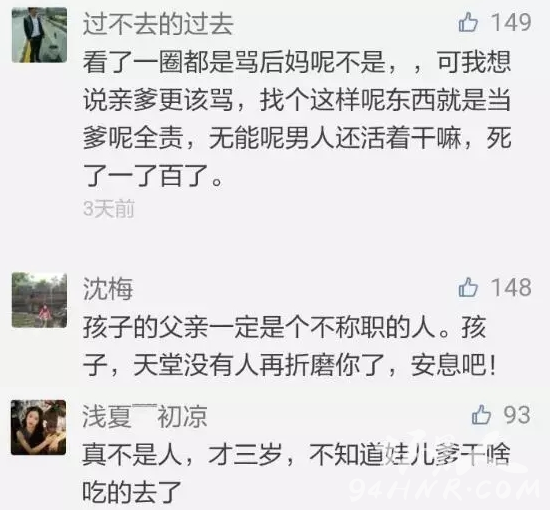Open 沈梅's avatar picture
This screenshot has width=550, height=510.
click(x=39, y=300)
